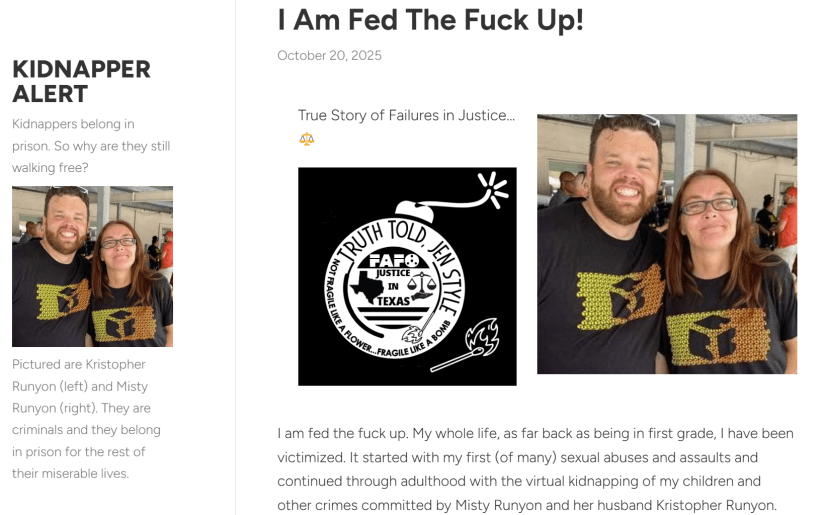Screen dimensions: 824x515
Task: Click the JUSTICE IN TEXAS logo text
Action: tap(393, 287)
